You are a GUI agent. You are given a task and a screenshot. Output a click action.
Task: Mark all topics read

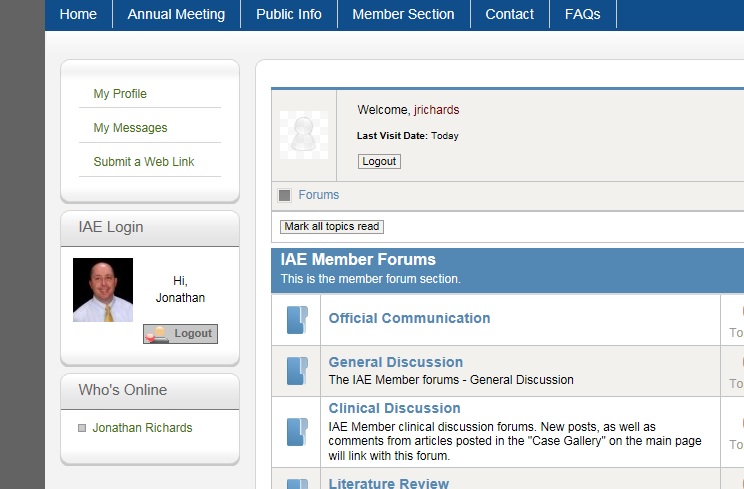click(x=332, y=226)
